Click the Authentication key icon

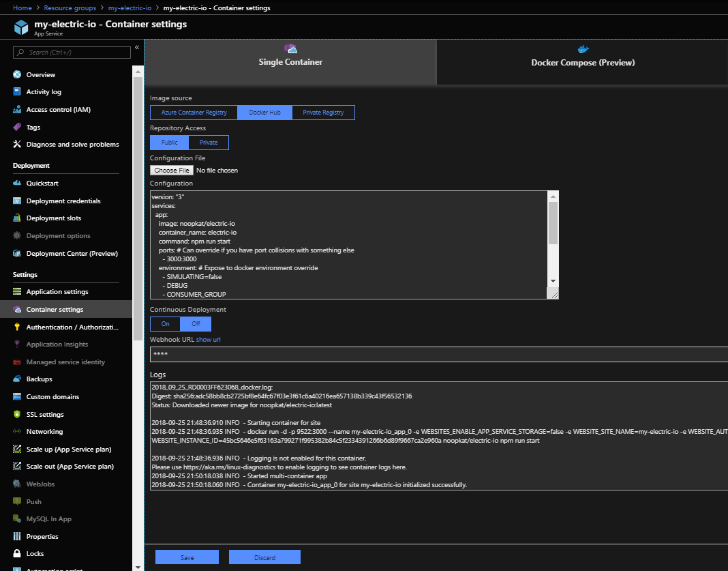pos(17,327)
